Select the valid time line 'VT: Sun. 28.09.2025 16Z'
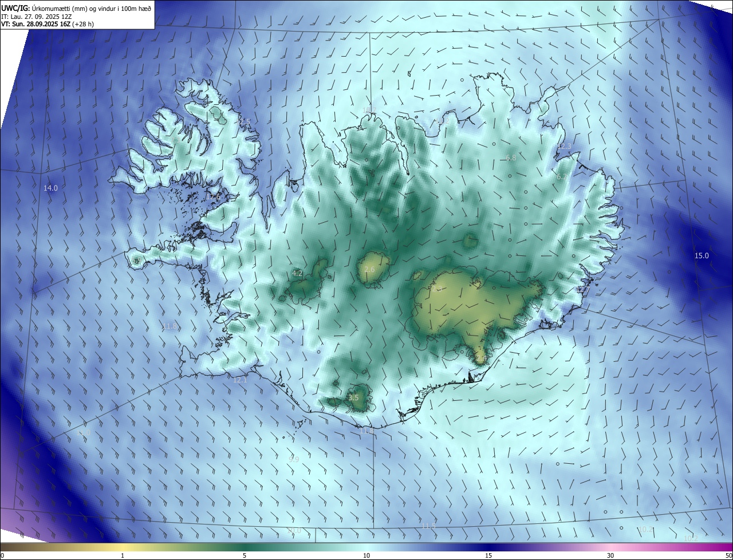Image resolution: width=733 pixels, height=560 pixels. [47, 23]
